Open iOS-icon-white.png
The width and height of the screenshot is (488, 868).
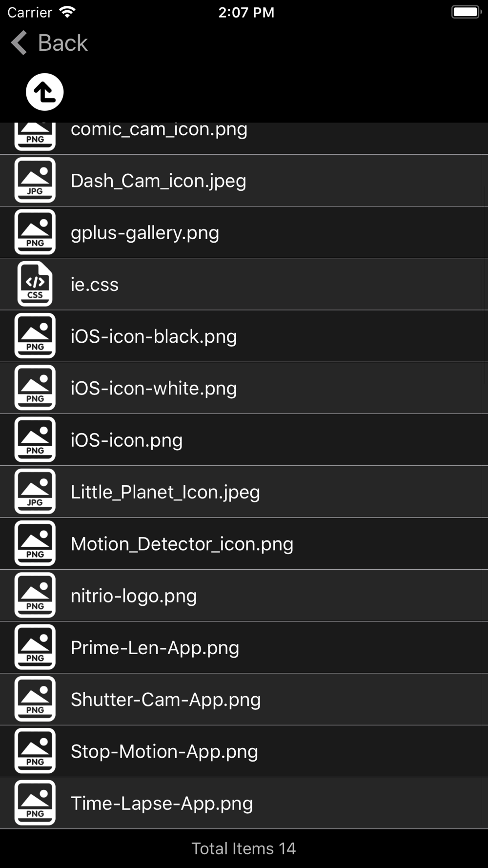(244, 388)
